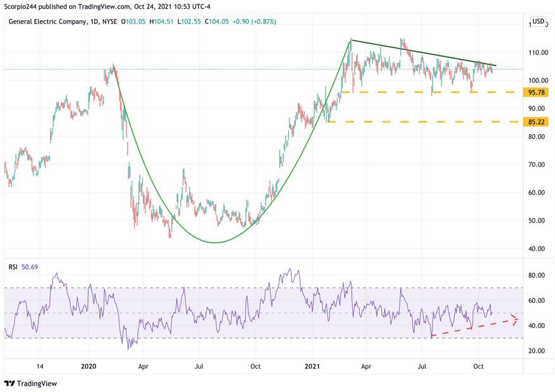555x392 pixels.
Task: Click the 14 date label on time axis
Action: (x=40, y=366)
